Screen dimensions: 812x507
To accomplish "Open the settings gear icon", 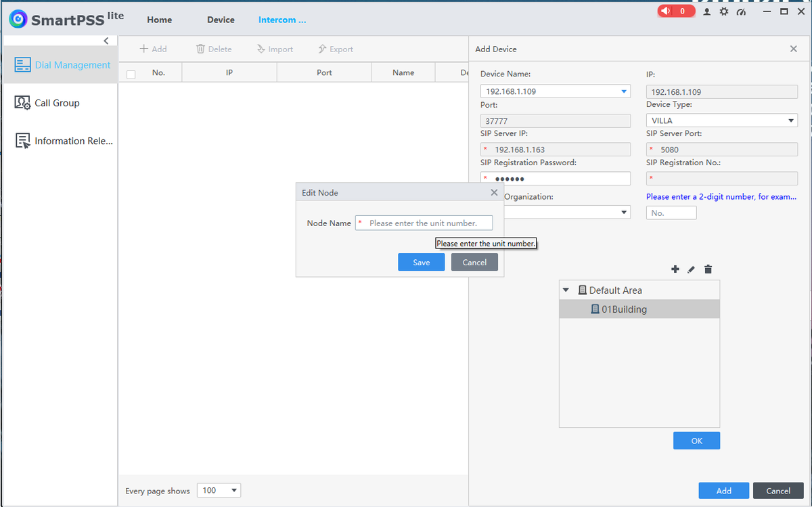I will coord(724,12).
